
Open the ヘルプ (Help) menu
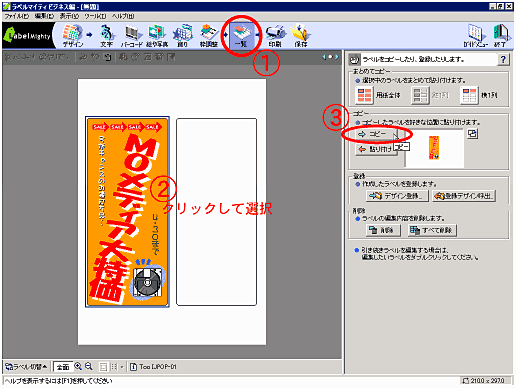tap(123, 16)
